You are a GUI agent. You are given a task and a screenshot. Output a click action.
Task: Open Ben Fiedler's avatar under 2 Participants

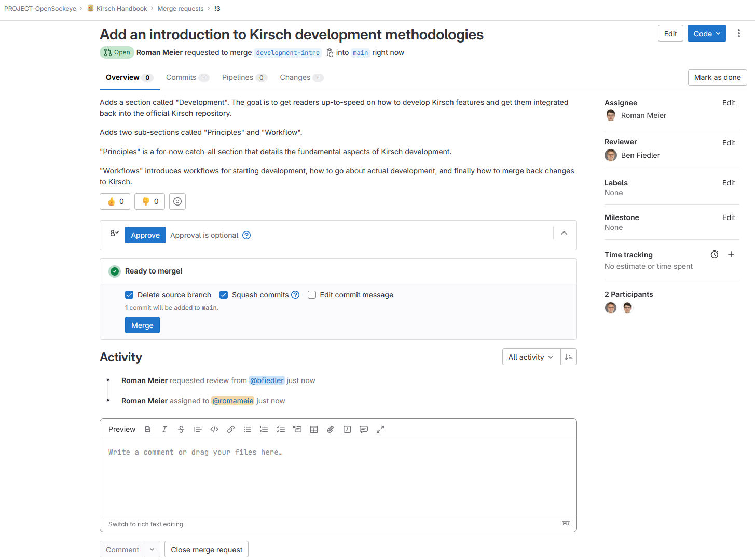(x=611, y=308)
